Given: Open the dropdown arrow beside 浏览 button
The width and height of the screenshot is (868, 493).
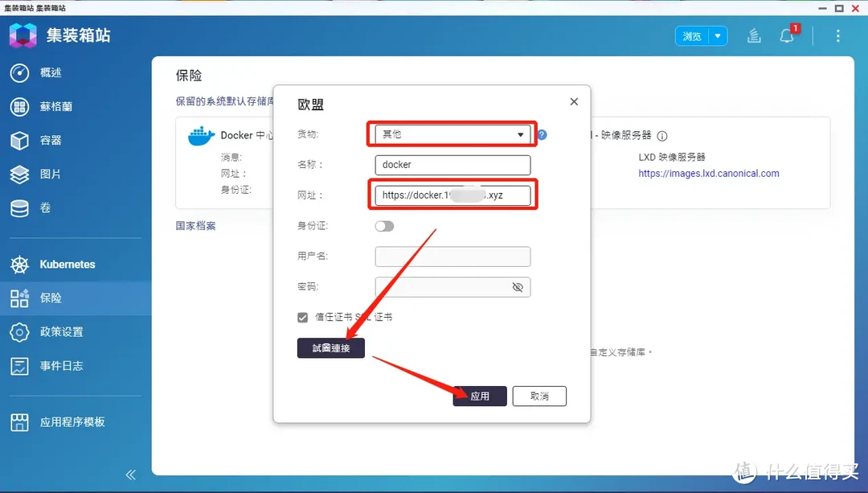Looking at the screenshot, I should point(719,35).
